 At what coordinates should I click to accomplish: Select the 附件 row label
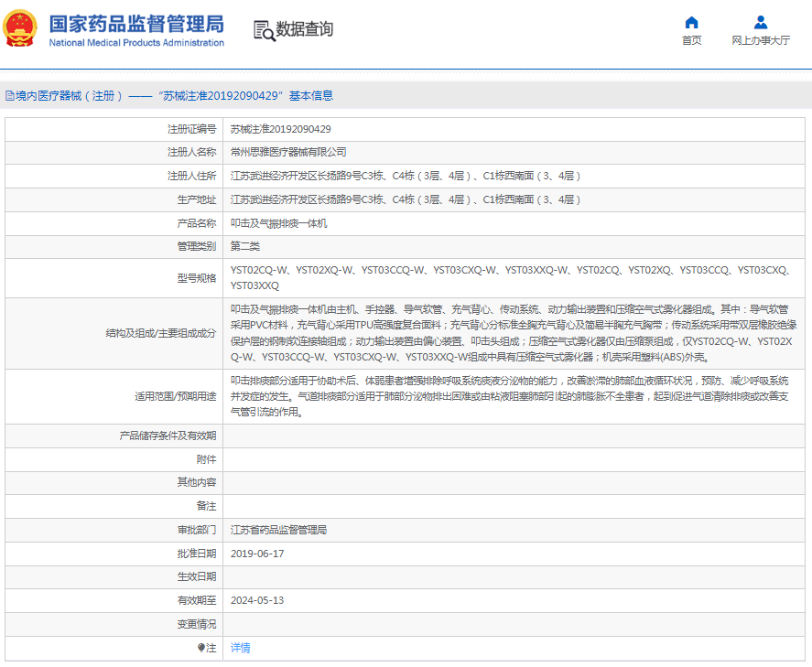coord(207,459)
